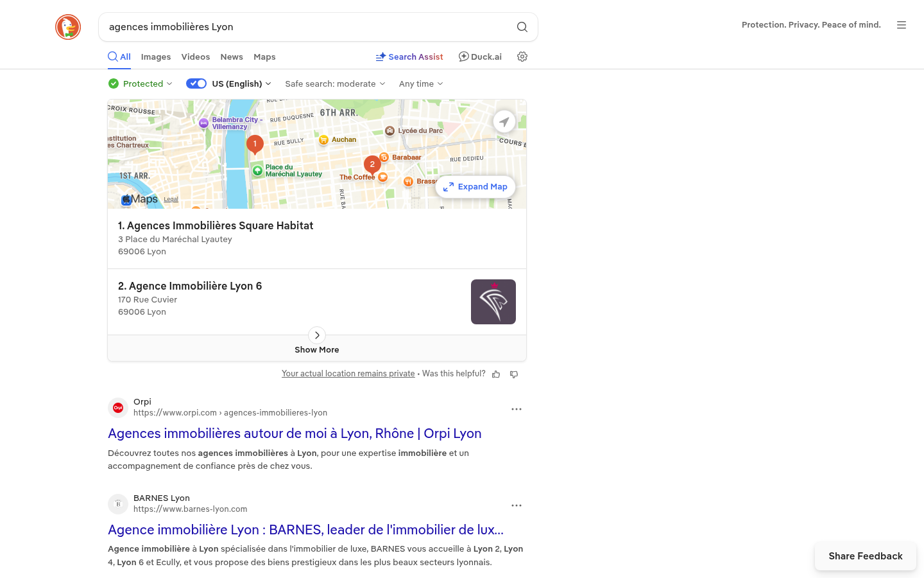Click Agence Immobilière Lyon 6 thumbnail
Viewport: 924px width, 578px height.
[x=493, y=302]
